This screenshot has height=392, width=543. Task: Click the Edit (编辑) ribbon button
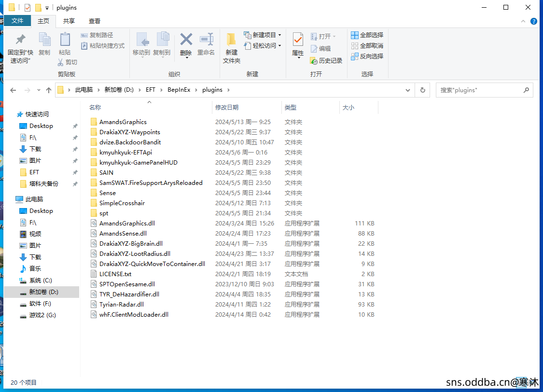click(320, 48)
